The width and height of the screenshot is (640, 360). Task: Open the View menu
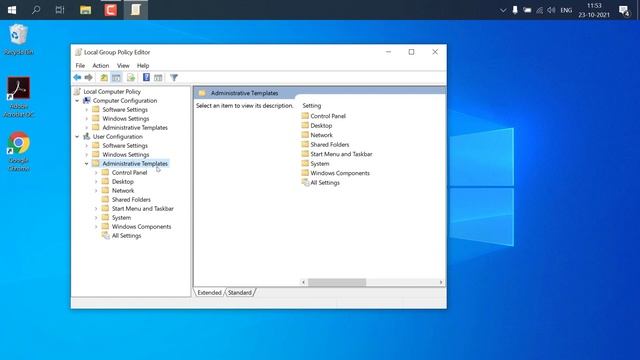pos(123,65)
